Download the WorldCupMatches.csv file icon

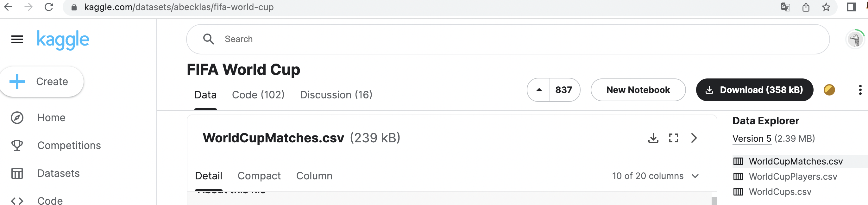click(x=653, y=138)
